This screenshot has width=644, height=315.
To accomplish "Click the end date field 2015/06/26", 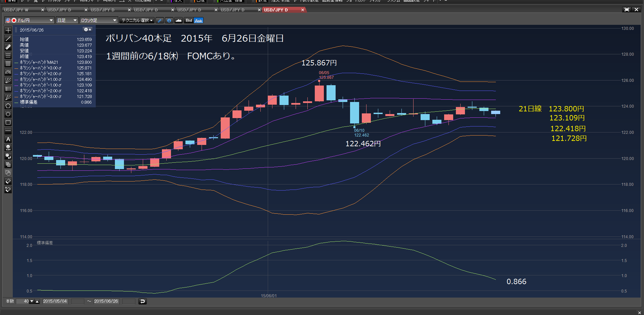I will tap(106, 301).
